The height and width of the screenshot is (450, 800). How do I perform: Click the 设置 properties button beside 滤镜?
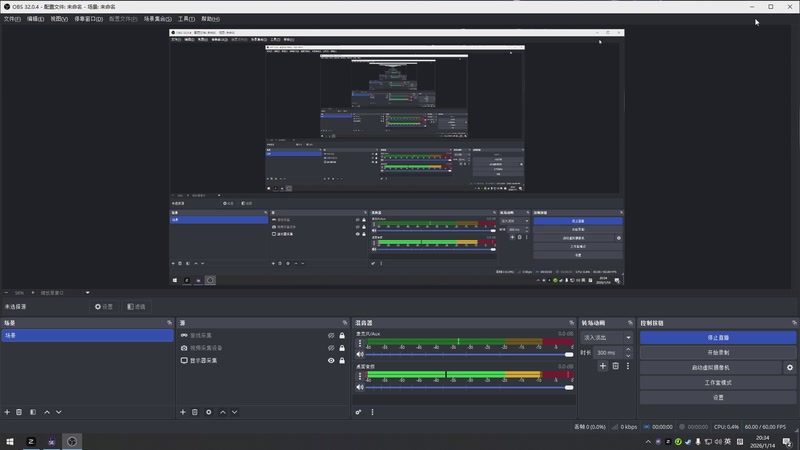tap(104, 307)
